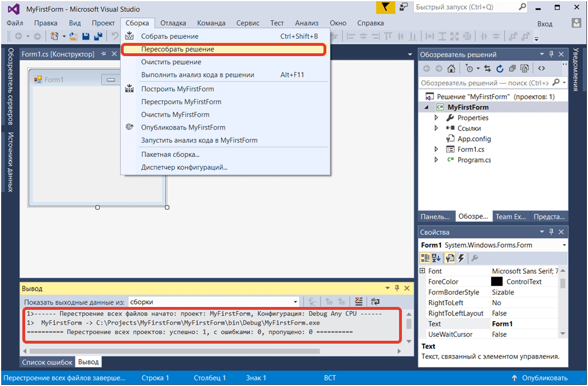The height and width of the screenshot is (386, 588).
Task: Click pin icon on Form1.cs tab
Action: [x=104, y=54]
